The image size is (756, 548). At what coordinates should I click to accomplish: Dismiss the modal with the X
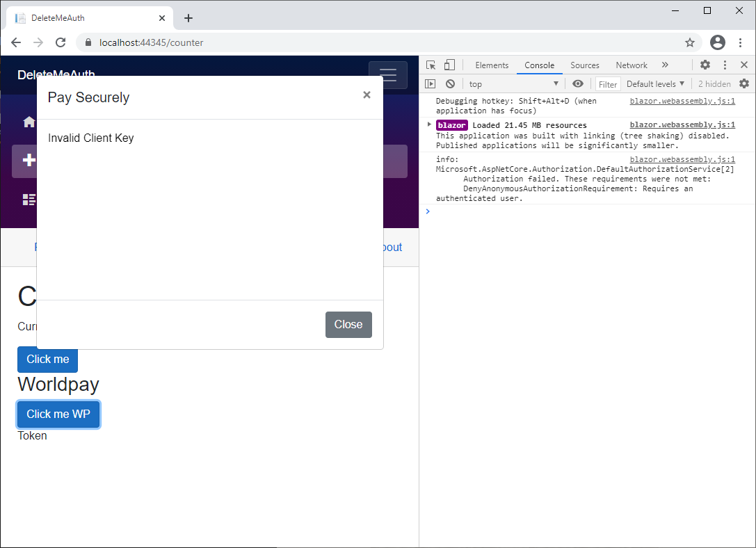pos(367,95)
